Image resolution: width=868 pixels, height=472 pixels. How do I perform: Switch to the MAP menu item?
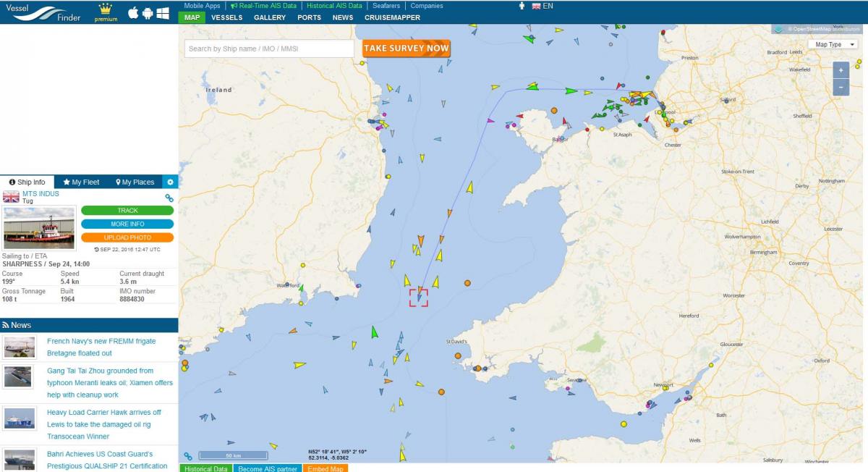click(192, 17)
